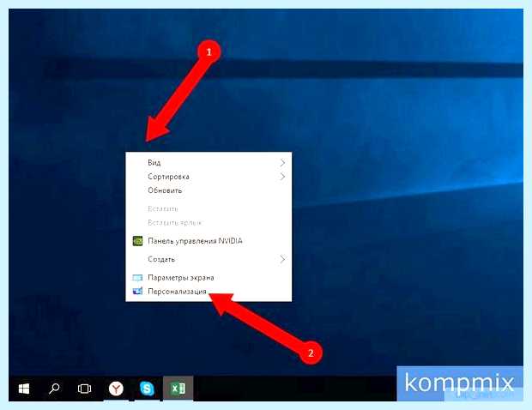This screenshot has height=410, width=532.
Task: Open Task View on taskbar
Action: pyautogui.click(x=84, y=389)
